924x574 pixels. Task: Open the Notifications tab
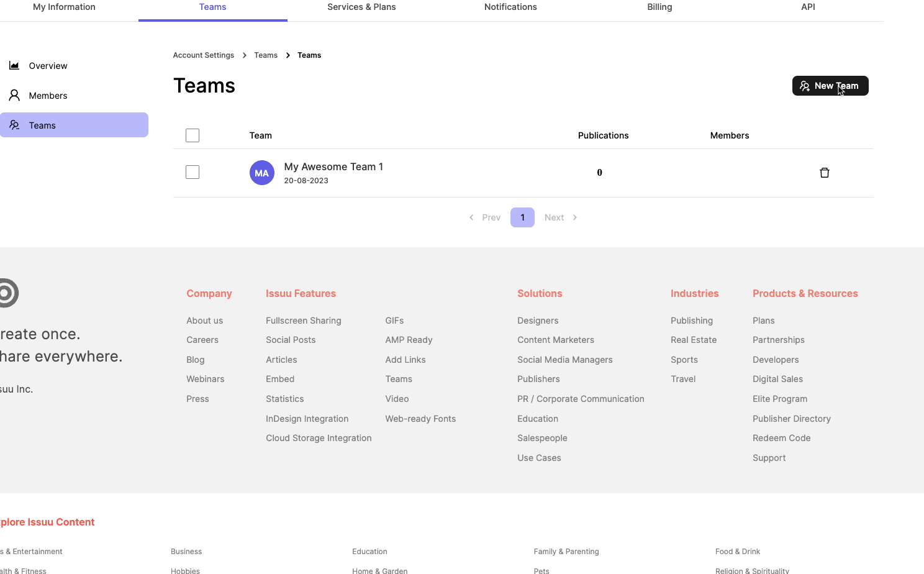[x=510, y=7]
